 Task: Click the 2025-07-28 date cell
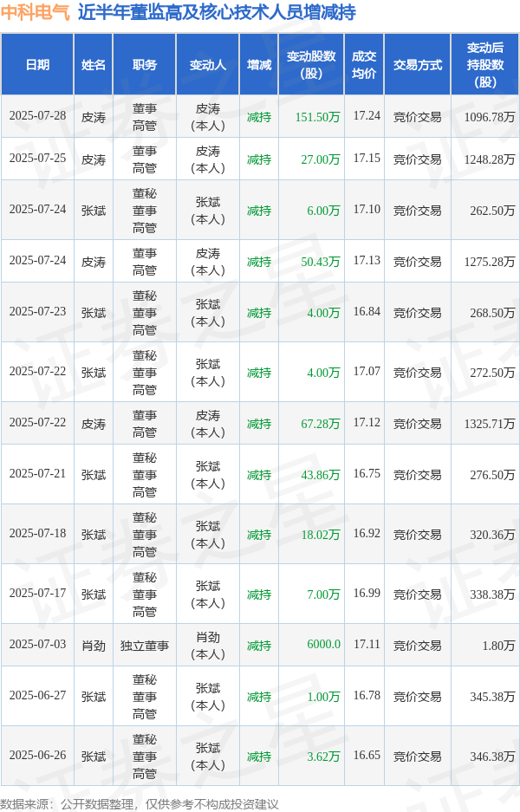[x=37, y=117]
